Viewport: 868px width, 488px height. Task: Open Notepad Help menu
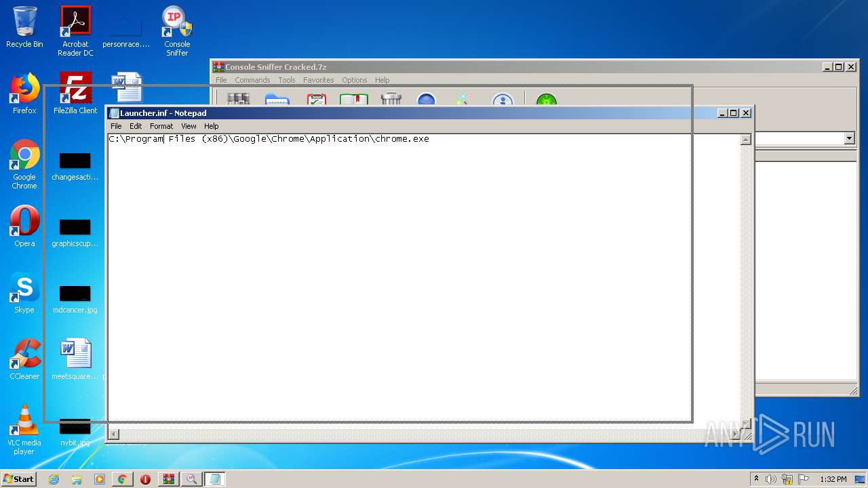[212, 126]
